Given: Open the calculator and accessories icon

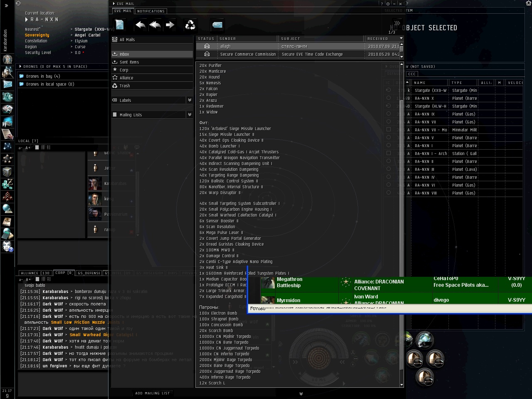Looking at the screenshot, I should click(7, 234).
